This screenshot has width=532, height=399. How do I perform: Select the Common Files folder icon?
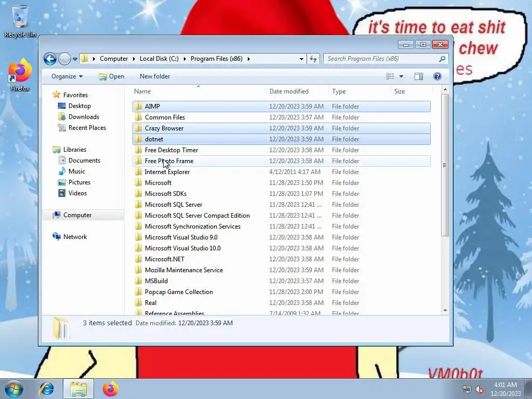[138, 117]
